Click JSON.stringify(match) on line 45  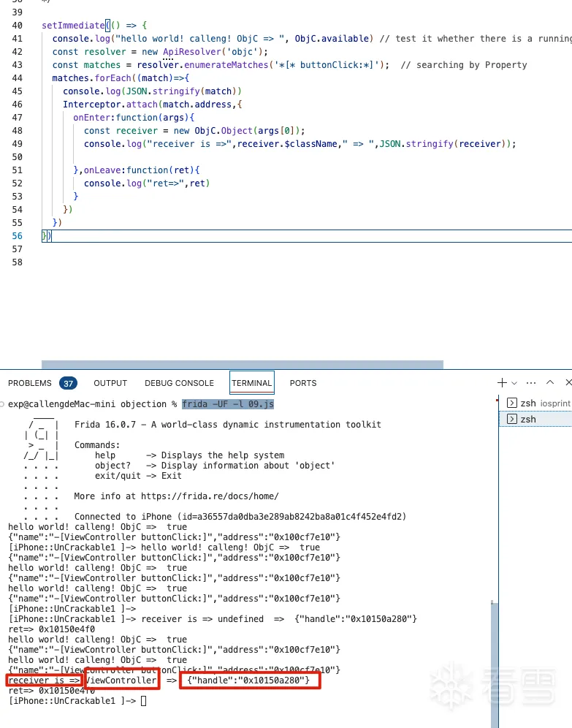point(181,91)
